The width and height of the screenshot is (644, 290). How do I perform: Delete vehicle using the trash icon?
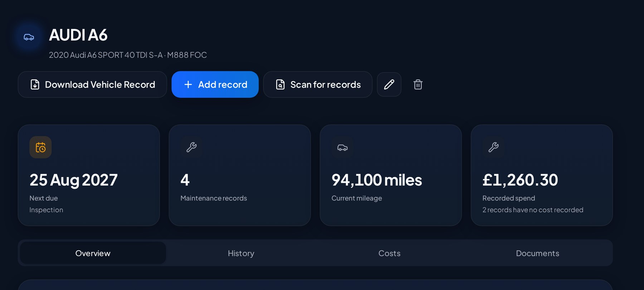point(418,84)
